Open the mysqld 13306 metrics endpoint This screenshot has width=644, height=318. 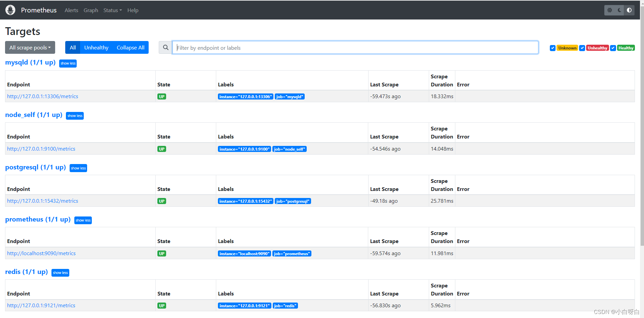43,96
